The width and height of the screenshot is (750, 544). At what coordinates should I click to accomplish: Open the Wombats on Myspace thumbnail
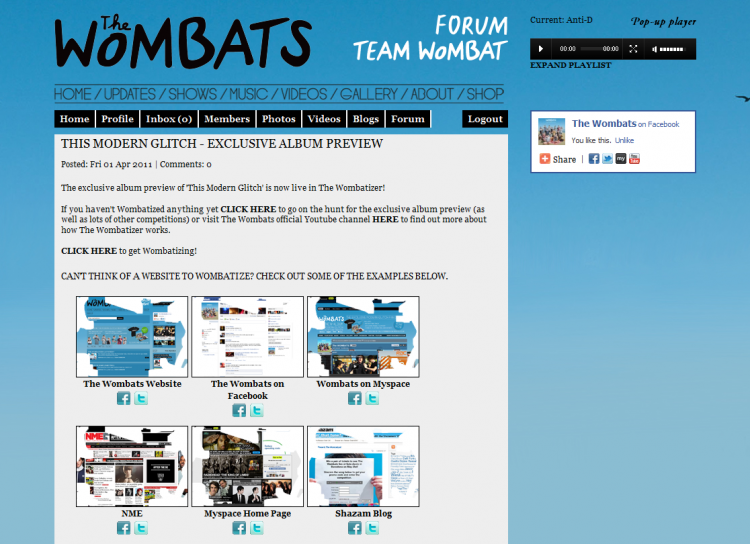(x=363, y=337)
